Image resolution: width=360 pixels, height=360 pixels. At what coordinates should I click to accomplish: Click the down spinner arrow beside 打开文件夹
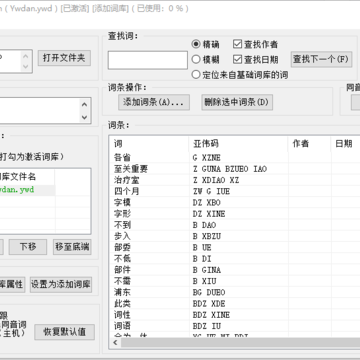26,66
